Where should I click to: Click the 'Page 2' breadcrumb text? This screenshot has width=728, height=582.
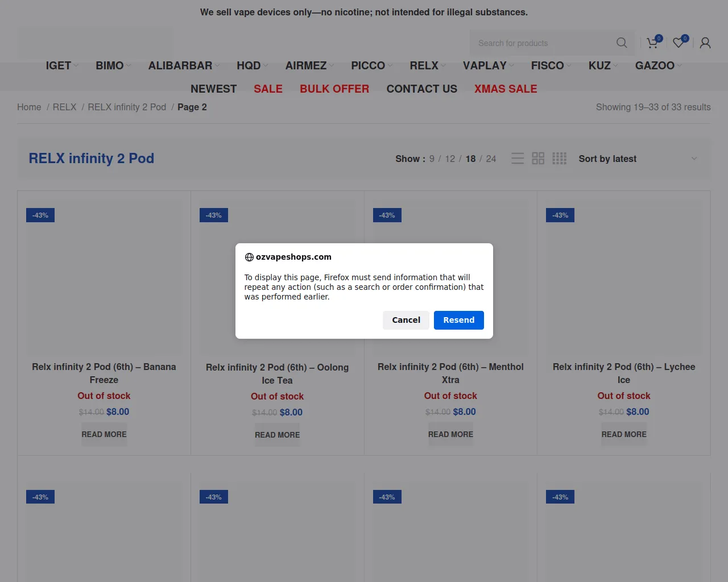pyautogui.click(x=192, y=107)
